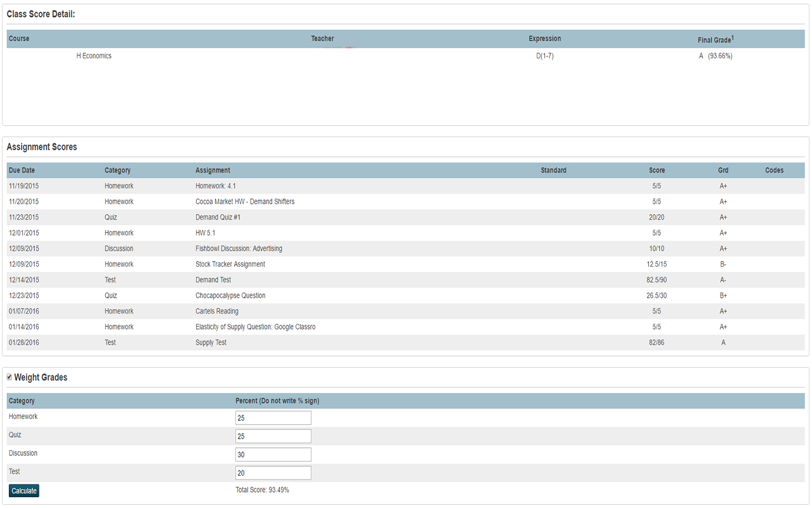Click the 12.5/15 score value
The width and height of the screenshot is (812, 508).
pyautogui.click(x=657, y=264)
